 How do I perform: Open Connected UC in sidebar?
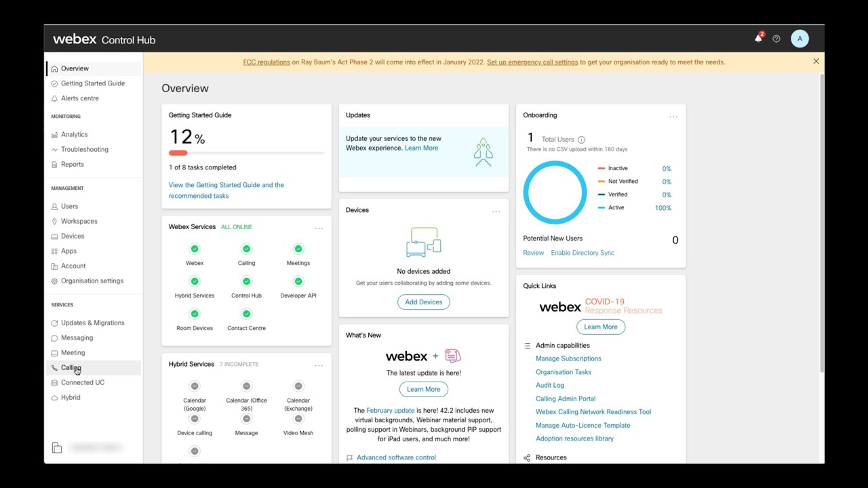coord(94,382)
